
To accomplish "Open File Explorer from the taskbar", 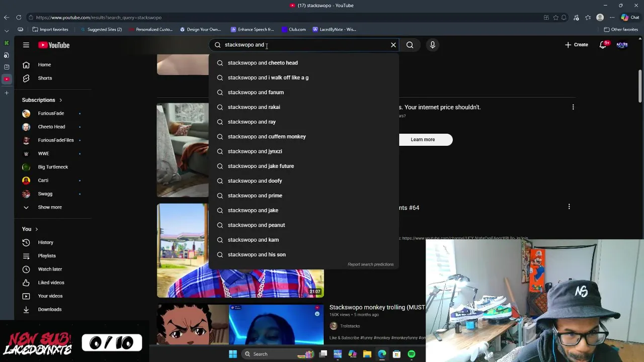I will (x=367, y=354).
